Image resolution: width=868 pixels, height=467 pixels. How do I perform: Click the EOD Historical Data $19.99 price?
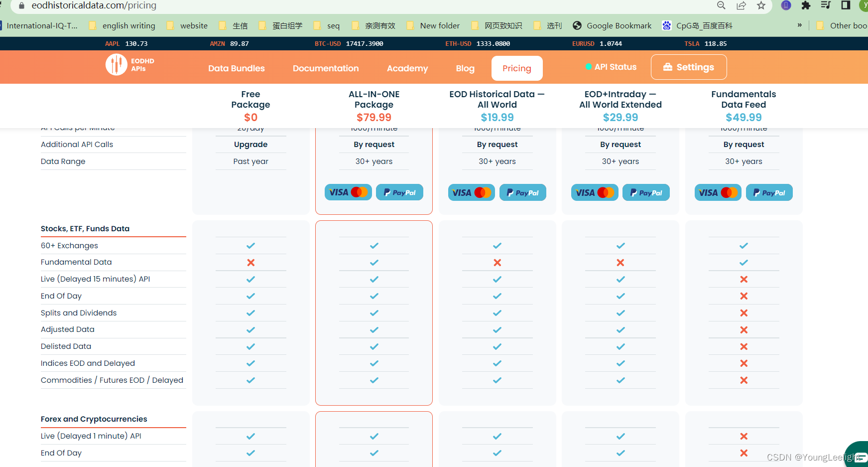coord(497,118)
